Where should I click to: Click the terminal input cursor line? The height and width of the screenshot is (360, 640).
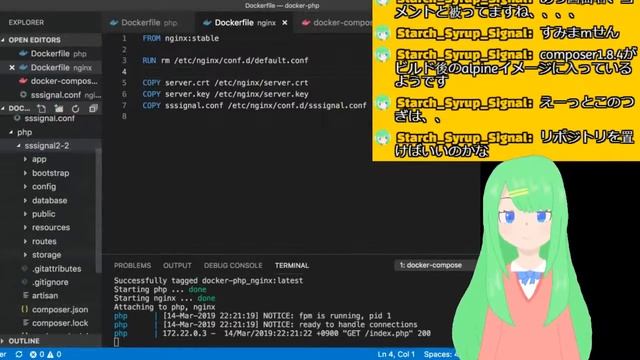[x=117, y=342]
